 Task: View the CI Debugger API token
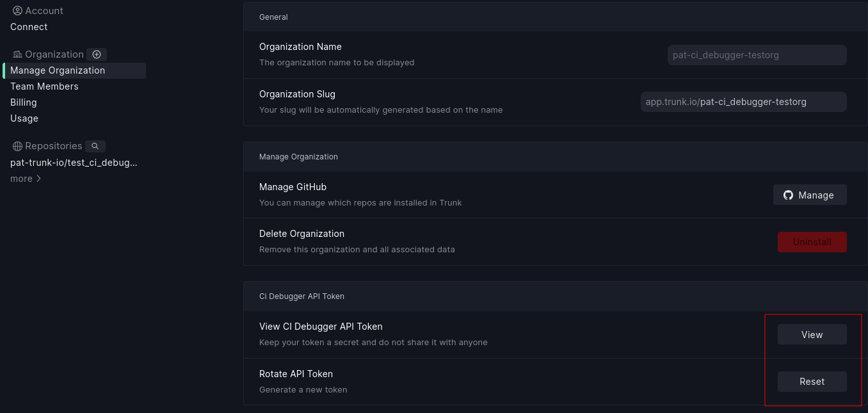pos(812,334)
